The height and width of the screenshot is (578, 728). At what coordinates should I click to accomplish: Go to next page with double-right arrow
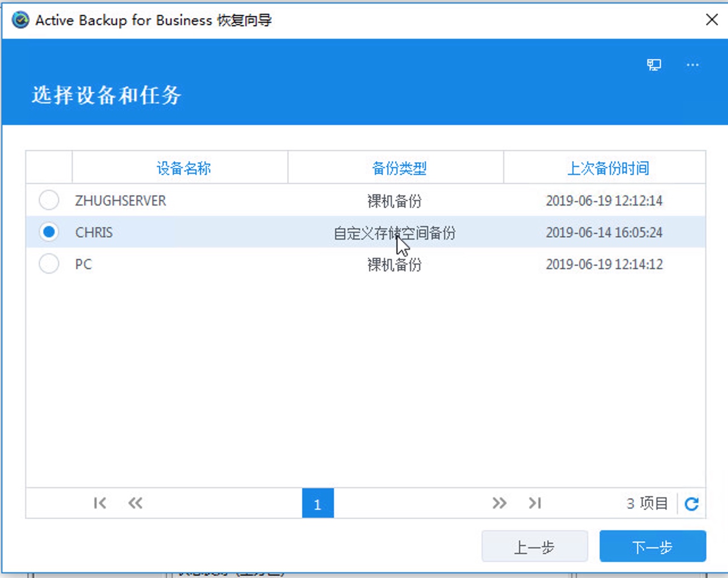click(x=499, y=503)
